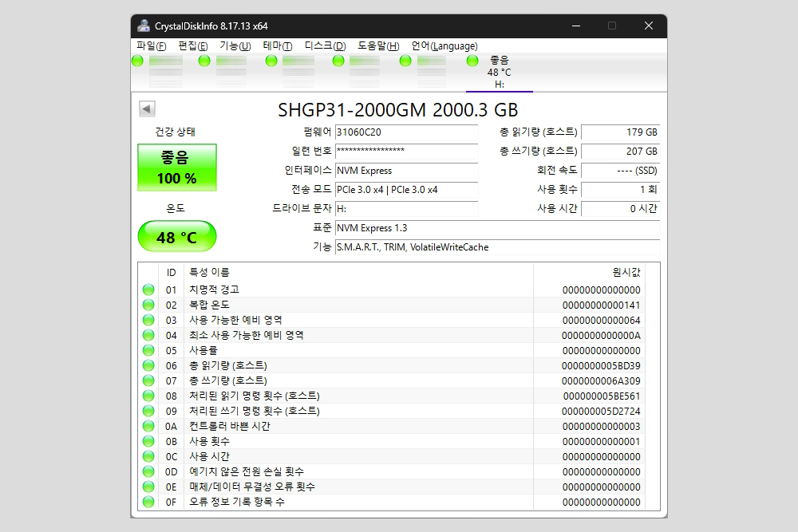Select 예기치 않은 전원 손실 횟수 attribute name
The height and width of the screenshot is (532, 798).
pos(247,471)
